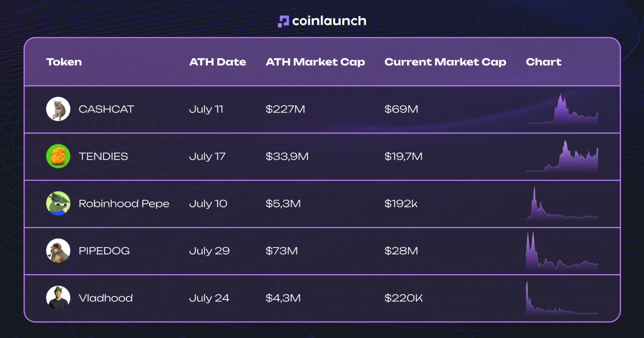Open the PIPEDOG price chart thumbnail
The height and width of the screenshot is (338, 644).
pos(562,250)
